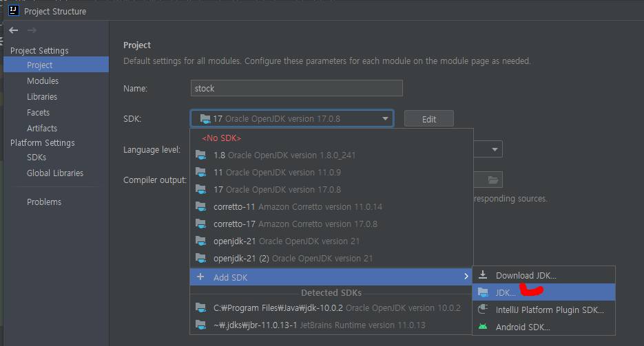644x346 pixels.
Task: Click the Compiler output label
Action: pyautogui.click(x=155, y=180)
